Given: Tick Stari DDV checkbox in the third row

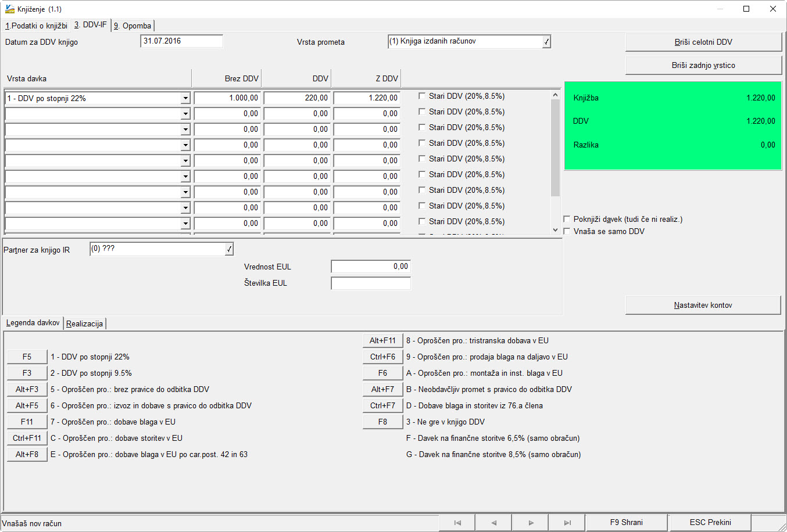Looking at the screenshot, I should (x=422, y=127).
